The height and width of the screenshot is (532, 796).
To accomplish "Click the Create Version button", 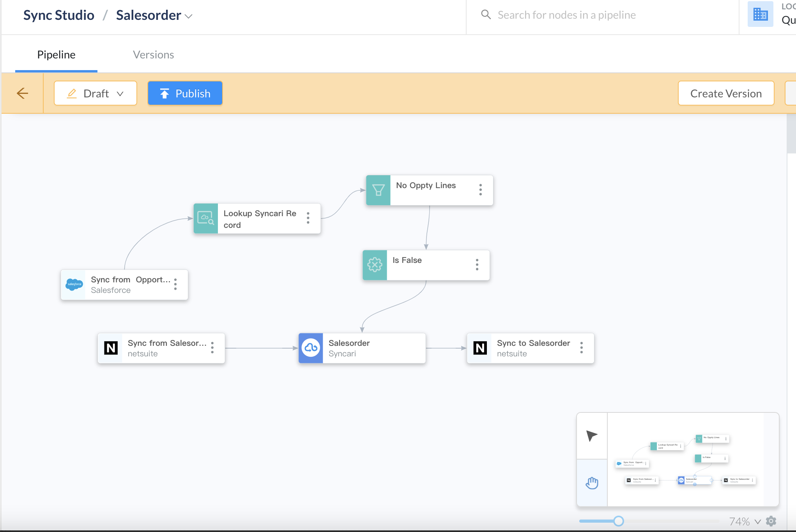I will coord(726,93).
